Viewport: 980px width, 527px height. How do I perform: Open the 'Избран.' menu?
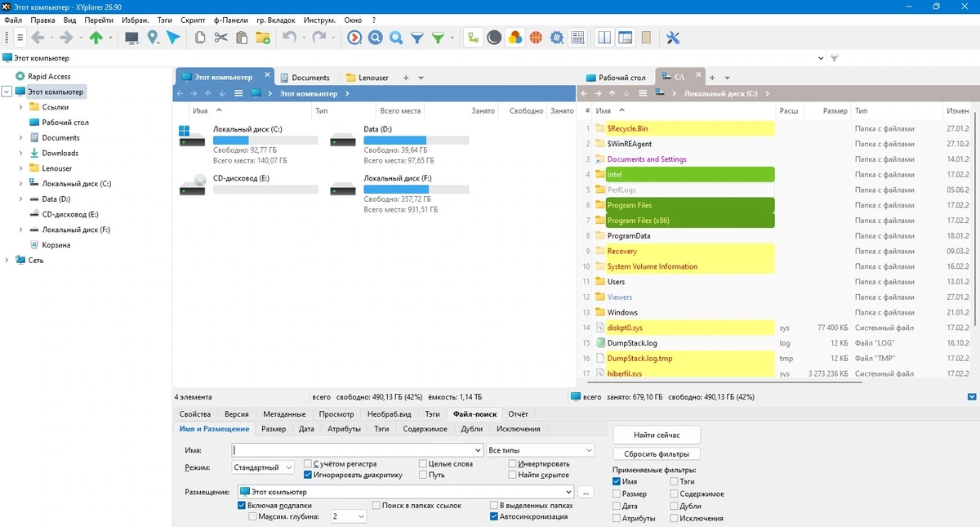(x=136, y=19)
